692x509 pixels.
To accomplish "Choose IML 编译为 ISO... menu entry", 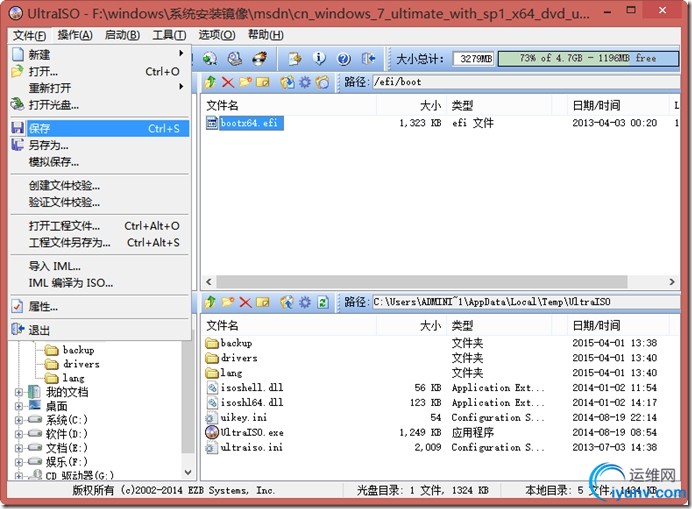I will pos(100,283).
